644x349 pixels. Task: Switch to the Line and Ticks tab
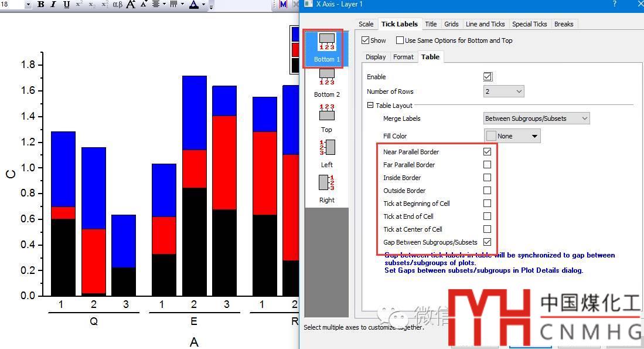[x=485, y=24]
